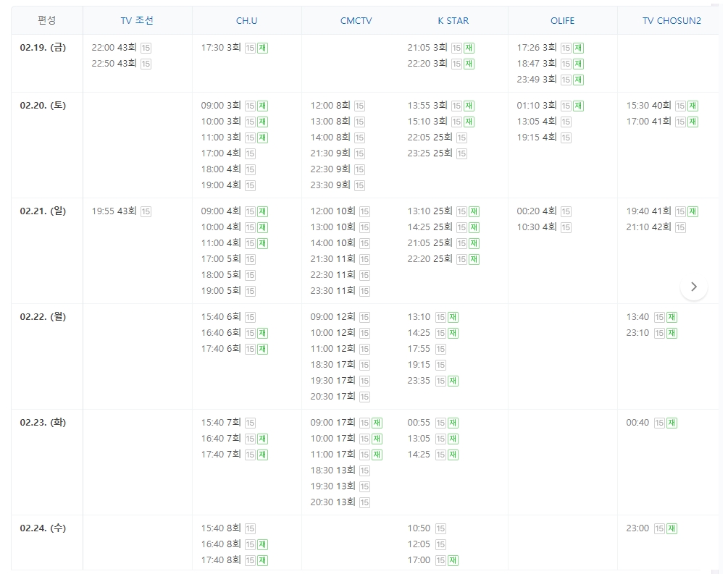Click TV CHOSUN2 23:00 entry on 02.24
The width and height of the screenshot is (728, 574).
637,528
